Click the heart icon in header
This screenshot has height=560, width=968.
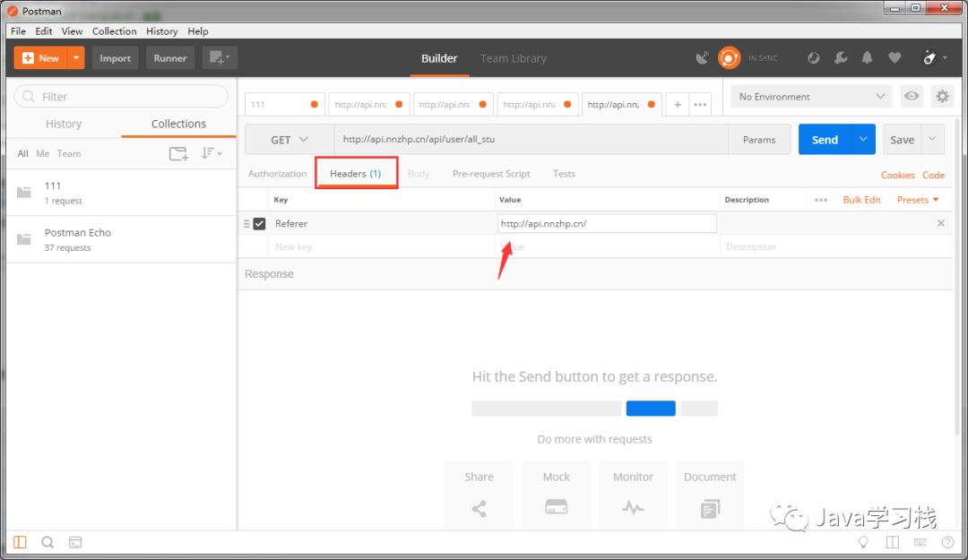[895, 58]
